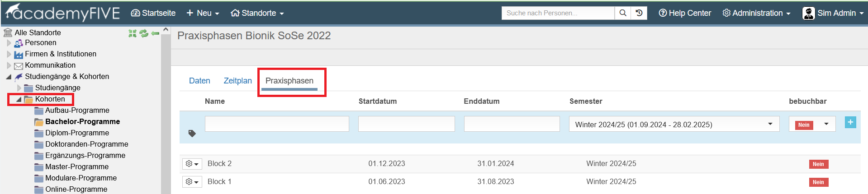
Task: Go to Help Center
Action: 685,13
